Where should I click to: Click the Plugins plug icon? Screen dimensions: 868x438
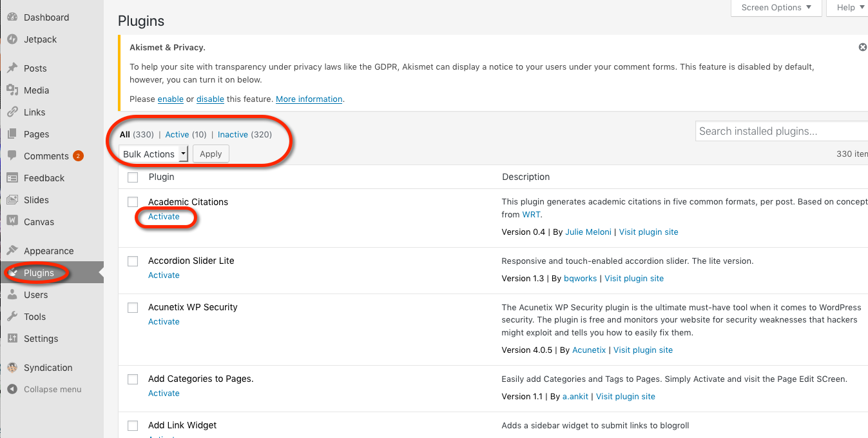click(x=12, y=273)
